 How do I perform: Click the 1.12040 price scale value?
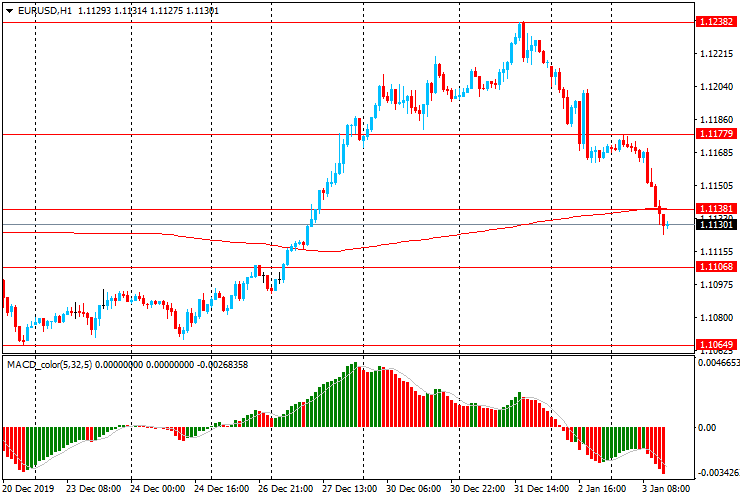point(717,86)
